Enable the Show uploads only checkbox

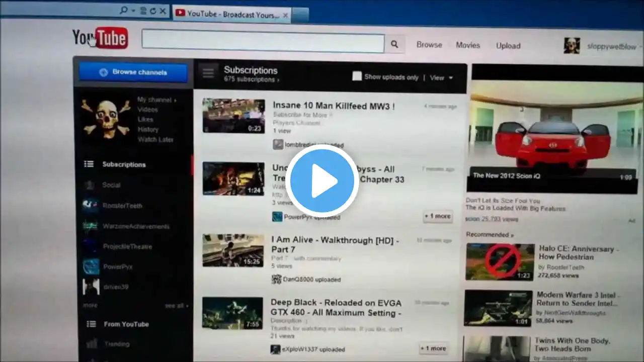click(357, 76)
